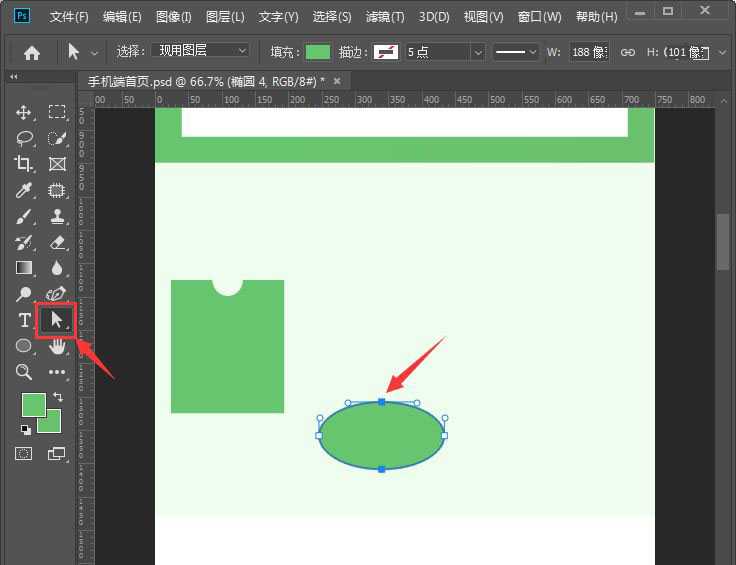Open the stroke line style dropdown
The height and width of the screenshot is (565, 736).
tap(517, 52)
